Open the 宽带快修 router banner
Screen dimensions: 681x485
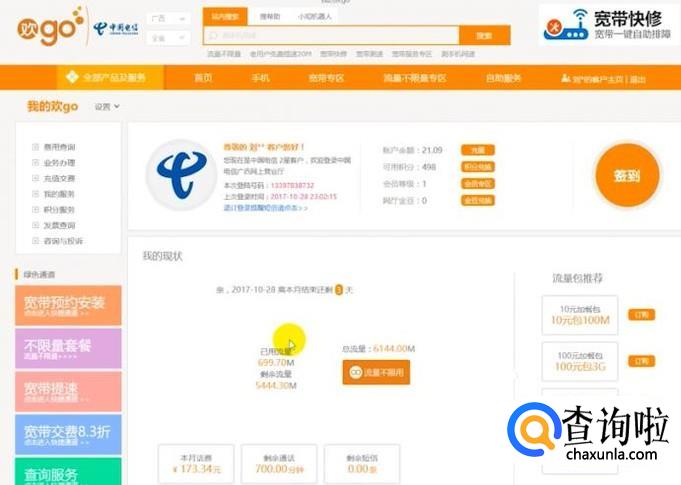point(608,24)
